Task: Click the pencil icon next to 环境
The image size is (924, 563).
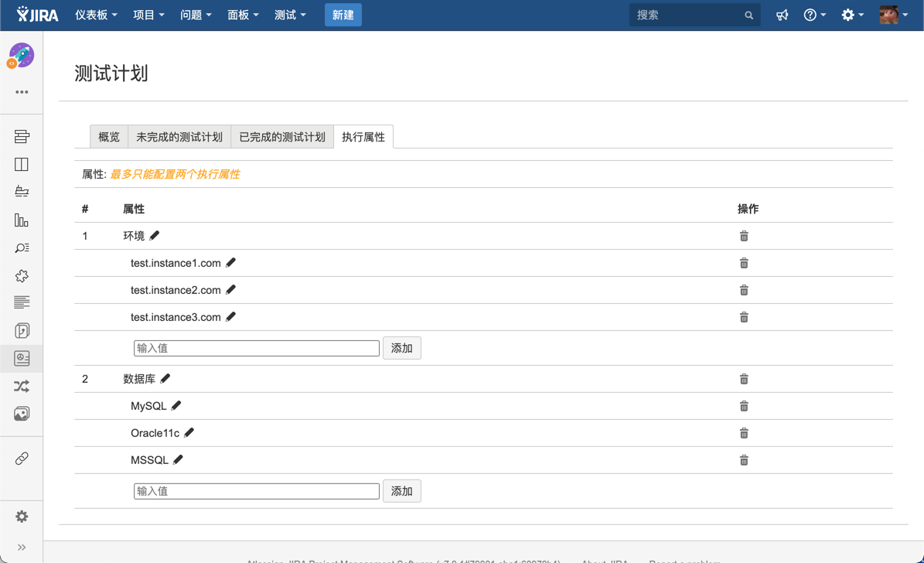Action: coord(155,236)
